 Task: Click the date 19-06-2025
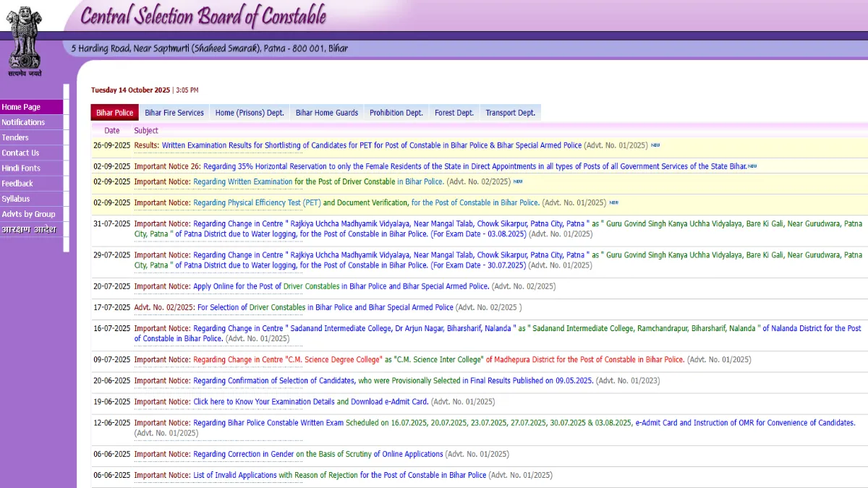pos(112,401)
